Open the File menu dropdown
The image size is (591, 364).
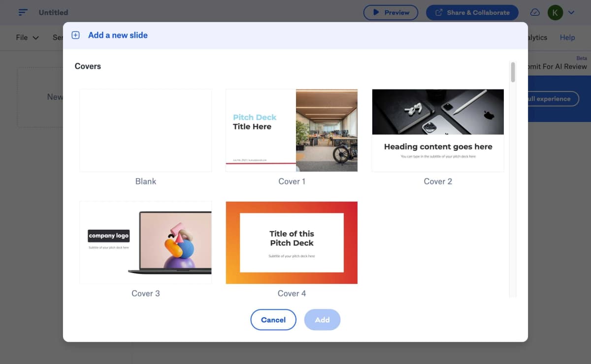point(28,37)
